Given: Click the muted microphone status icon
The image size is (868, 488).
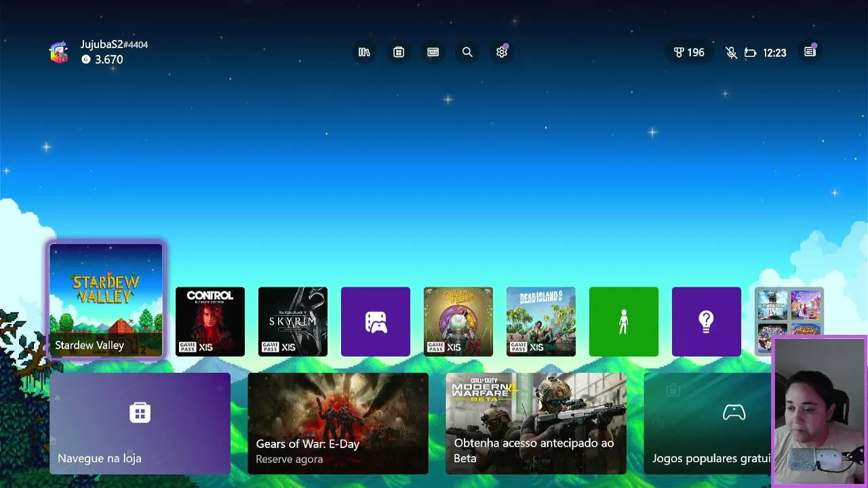Looking at the screenshot, I should pos(731,52).
